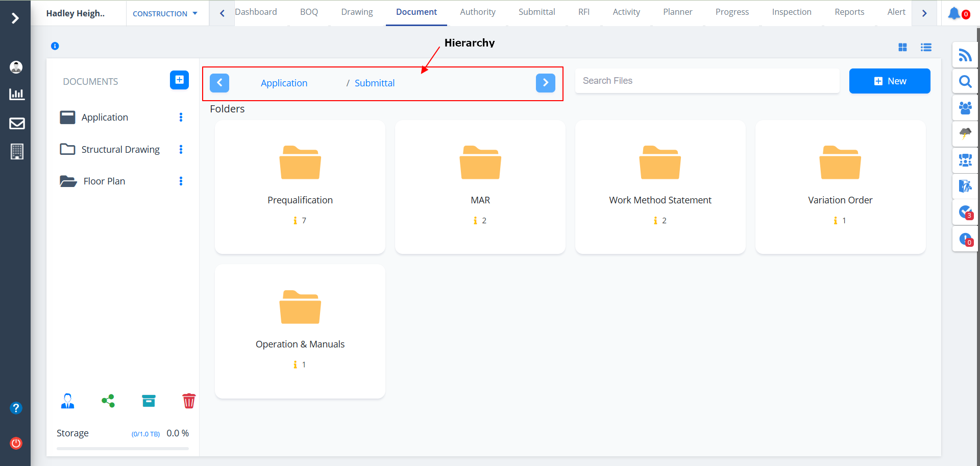Open the CONSTRUCTION dropdown
980x466 pixels.
pyautogui.click(x=165, y=14)
